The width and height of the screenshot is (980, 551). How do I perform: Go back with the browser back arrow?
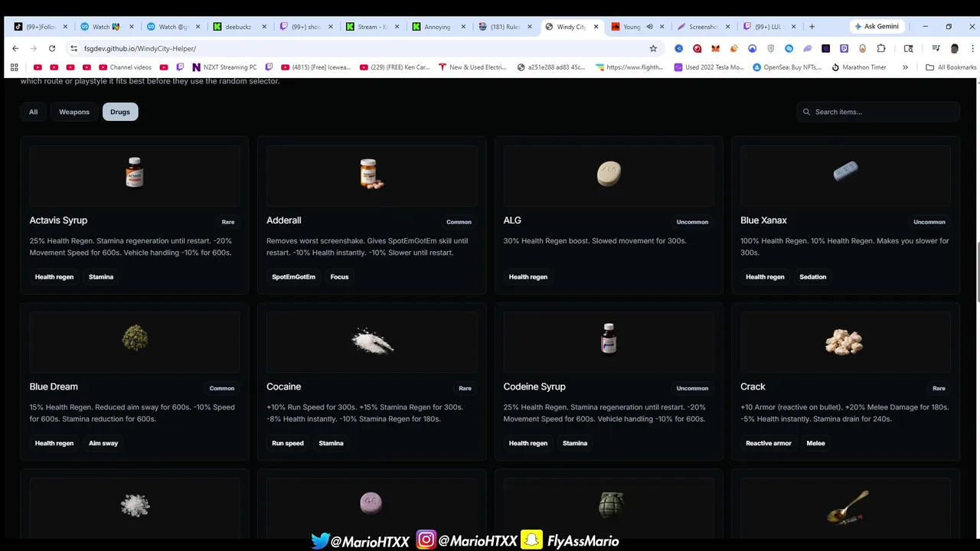[15, 48]
